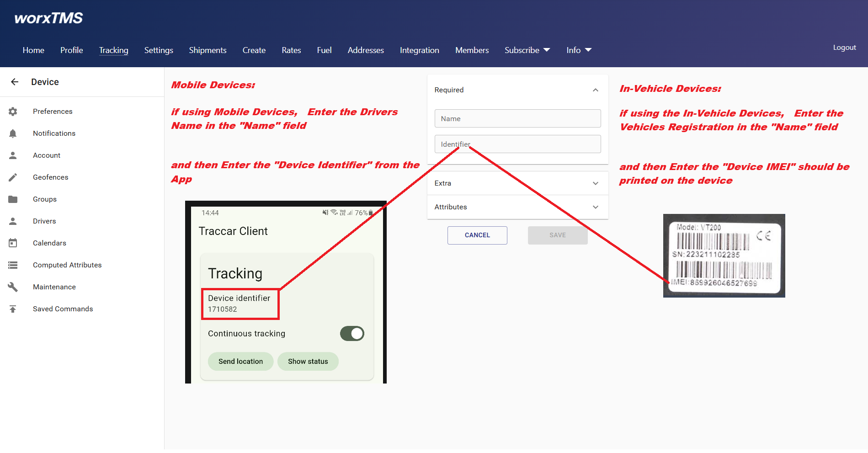Open Geofences via the pencil icon
This screenshot has height=453, width=868.
tap(13, 177)
